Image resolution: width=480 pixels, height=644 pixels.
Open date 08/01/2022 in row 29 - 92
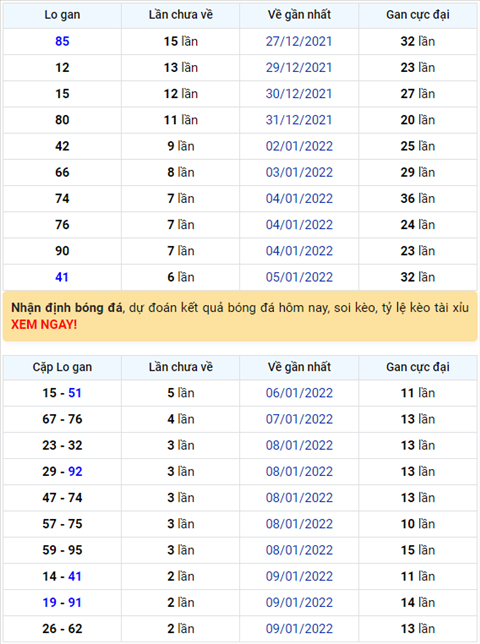tap(299, 472)
